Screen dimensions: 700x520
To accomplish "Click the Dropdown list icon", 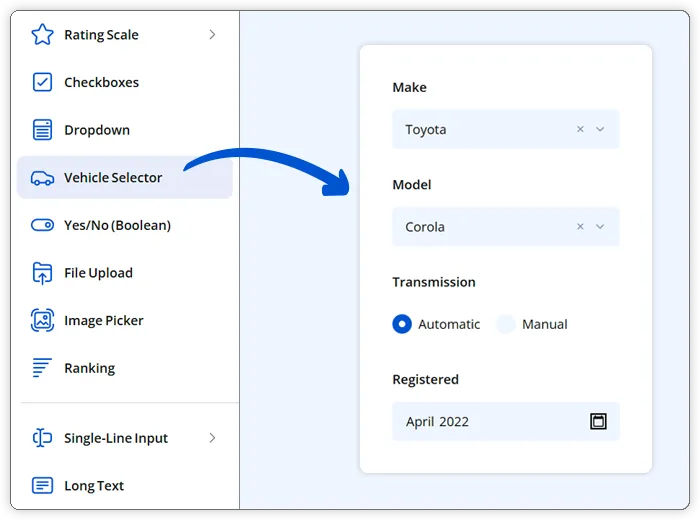I will click(42, 130).
